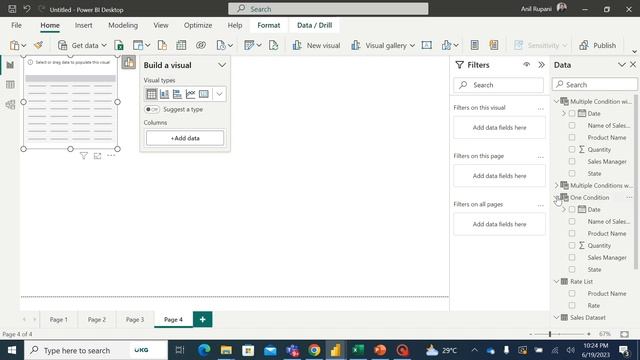The image size is (640, 360).
Task: Click the Refresh data icon
Action: (x=273, y=45)
